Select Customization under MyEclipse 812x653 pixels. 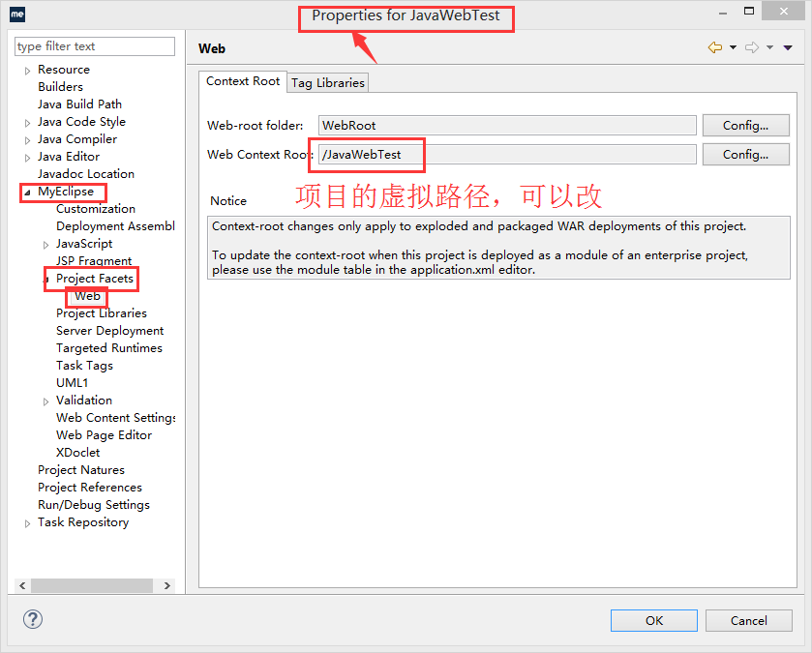coord(96,209)
